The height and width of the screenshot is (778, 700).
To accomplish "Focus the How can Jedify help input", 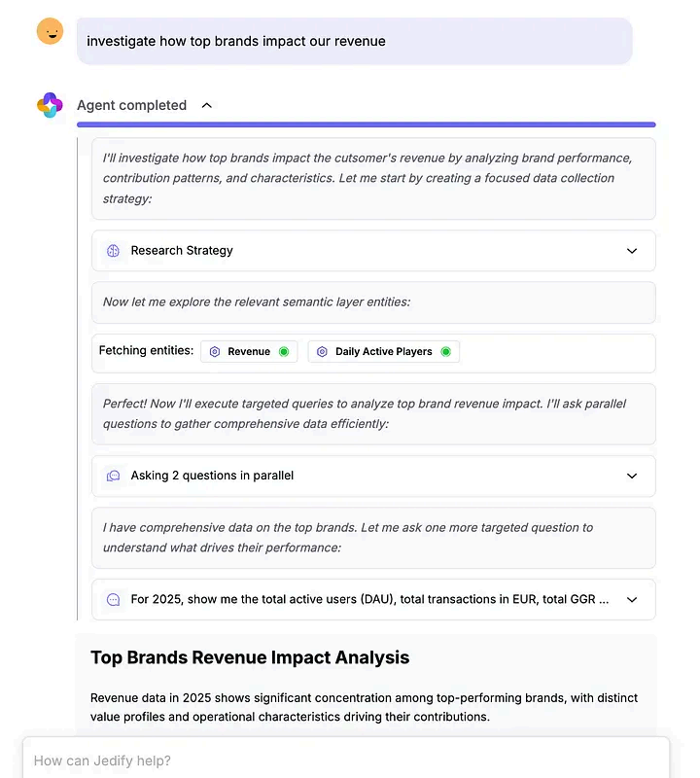I will tap(346, 760).
